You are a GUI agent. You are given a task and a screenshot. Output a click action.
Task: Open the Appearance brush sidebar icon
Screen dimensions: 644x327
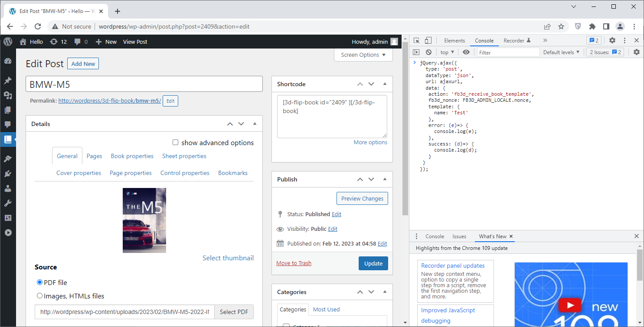8,159
